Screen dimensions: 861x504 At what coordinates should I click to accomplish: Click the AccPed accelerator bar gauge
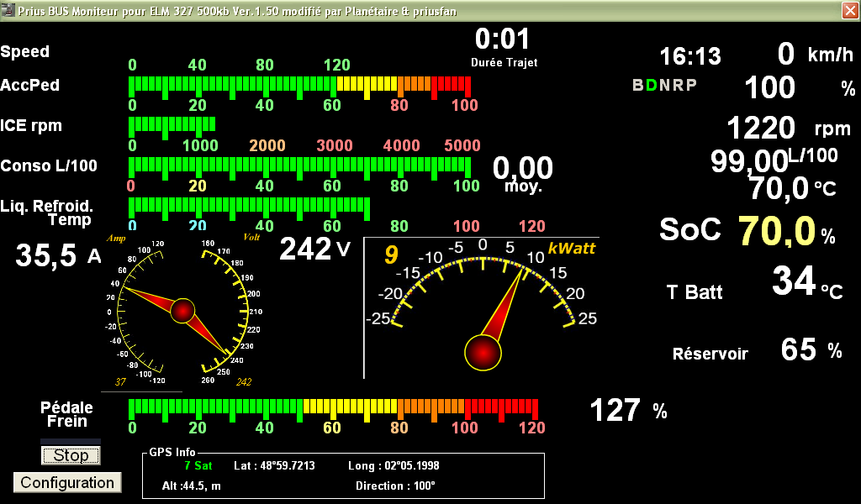pyautogui.click(x=298, y=86)
